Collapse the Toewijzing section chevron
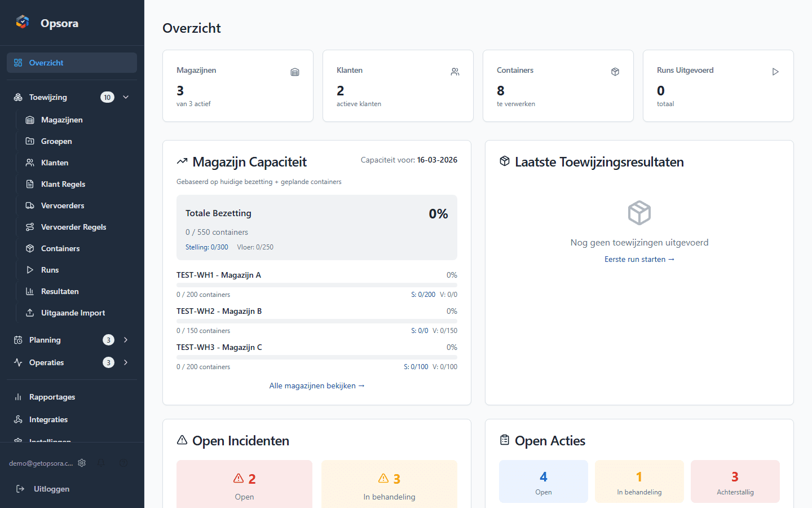The height and width of the screenshot is (508, 812). [x=125, y=97]
